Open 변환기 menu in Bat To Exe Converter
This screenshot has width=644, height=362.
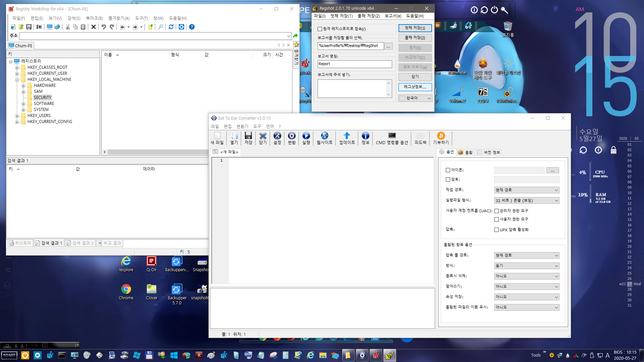click(x=242, y=126)
